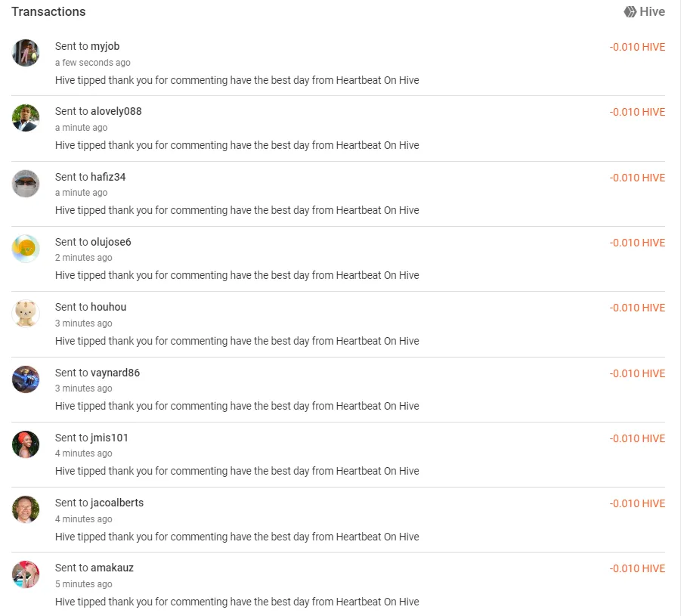Open the myjob username link
This screenshot has width=681, height=616.
pos(105,46)
